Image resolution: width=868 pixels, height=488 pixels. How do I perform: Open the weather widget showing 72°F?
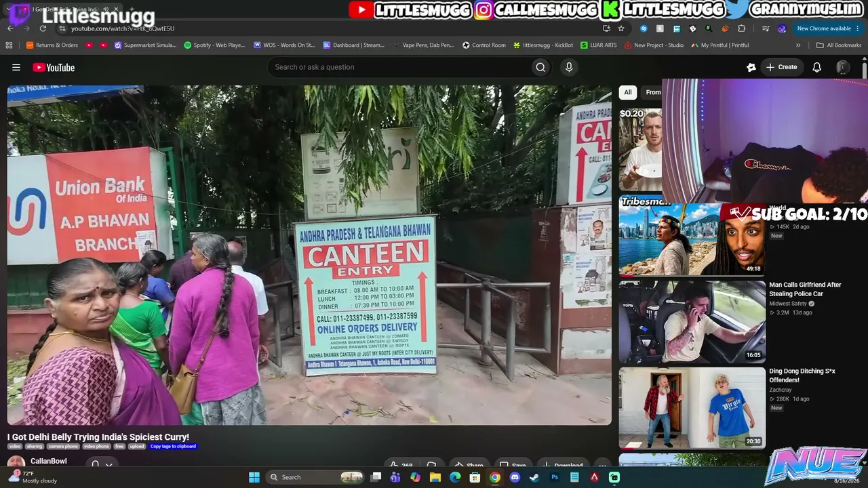click(x=33, y=477)
